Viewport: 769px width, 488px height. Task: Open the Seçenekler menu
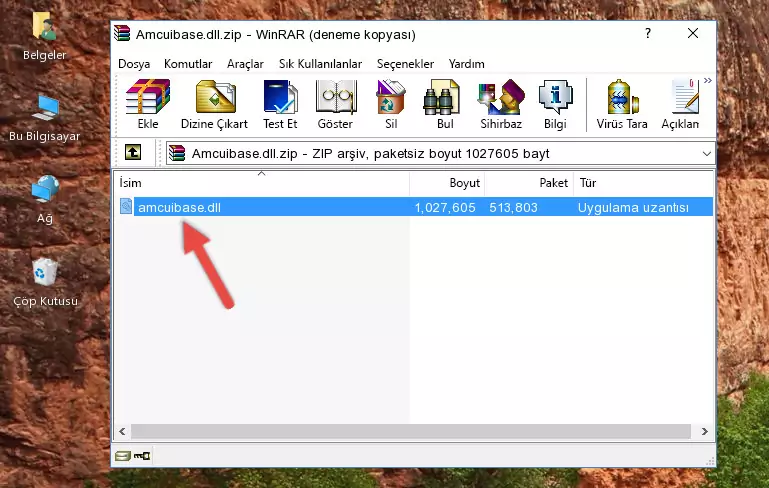coord(405,64)
